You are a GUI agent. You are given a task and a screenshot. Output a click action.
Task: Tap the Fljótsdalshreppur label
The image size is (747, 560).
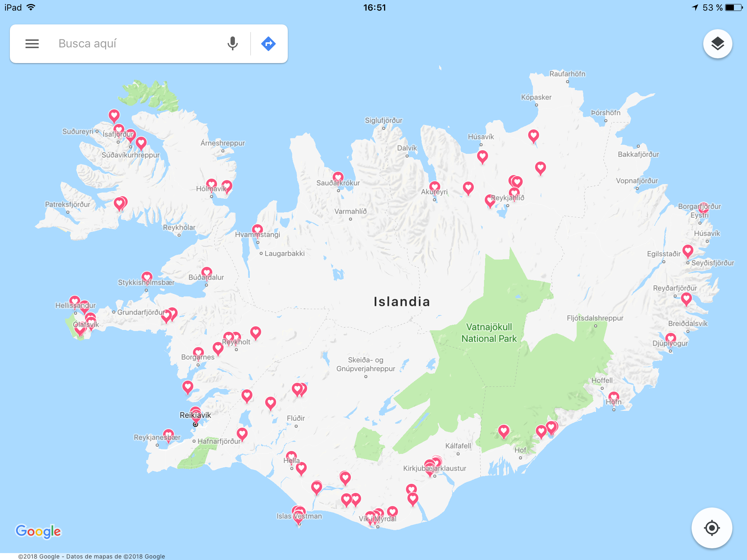(595, 318)
